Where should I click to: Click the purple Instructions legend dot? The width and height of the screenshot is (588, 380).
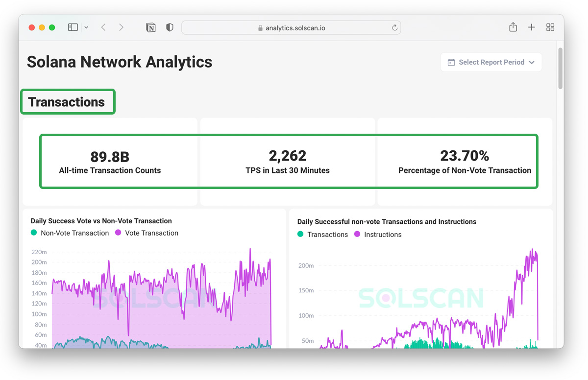[x=357, y=235]
